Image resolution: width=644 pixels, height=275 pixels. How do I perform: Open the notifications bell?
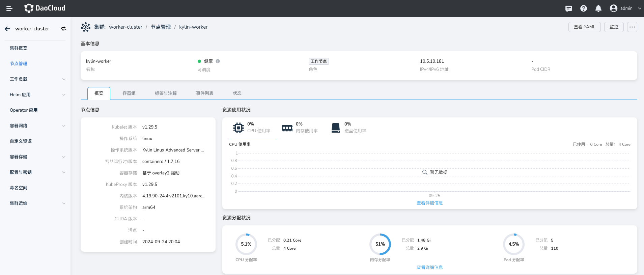pyautogui.click(x=598, y=8)
